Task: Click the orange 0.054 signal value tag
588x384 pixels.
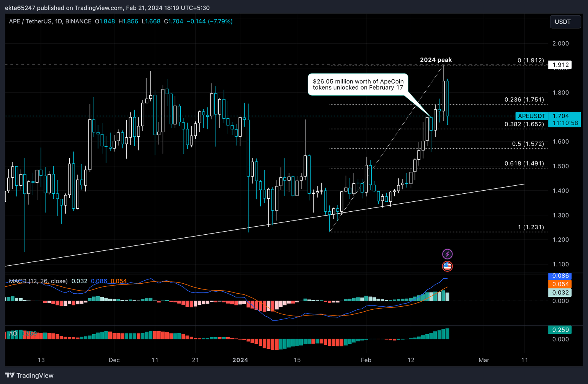Action: (560, 284)
